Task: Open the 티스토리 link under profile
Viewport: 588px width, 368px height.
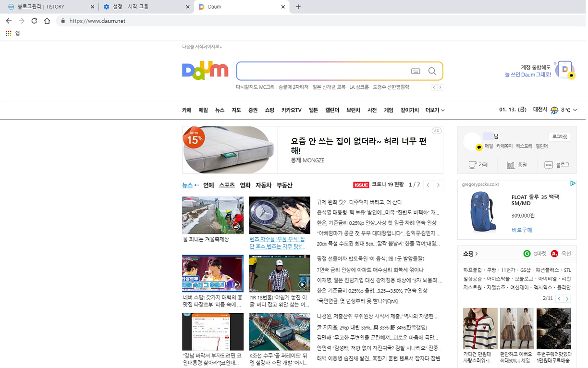Action: pos(524,146)
